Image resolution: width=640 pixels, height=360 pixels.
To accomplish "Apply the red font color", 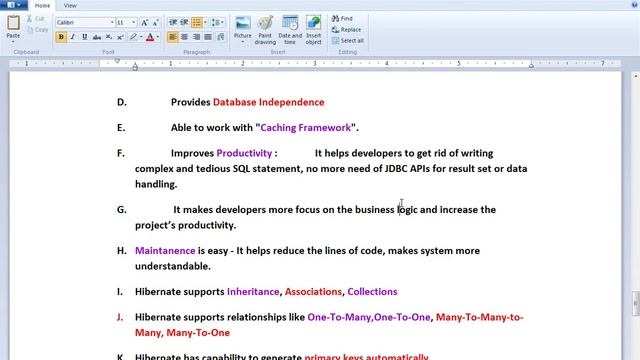I will click(x=150, y=37).
